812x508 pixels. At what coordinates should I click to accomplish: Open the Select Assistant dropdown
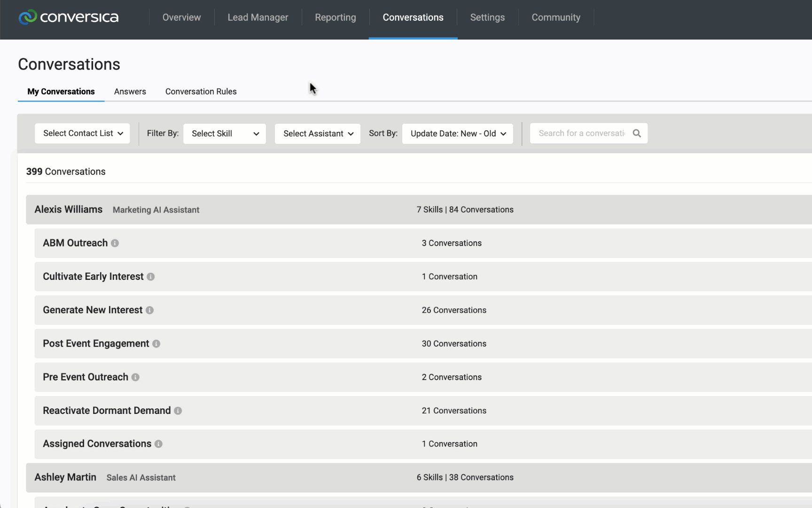(318, 134)
